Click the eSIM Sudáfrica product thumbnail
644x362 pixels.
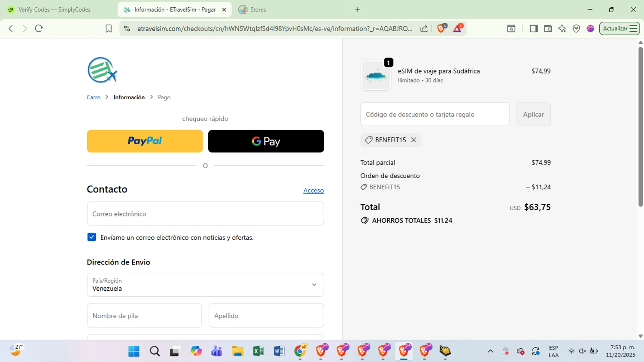click(x=376, y=76)
